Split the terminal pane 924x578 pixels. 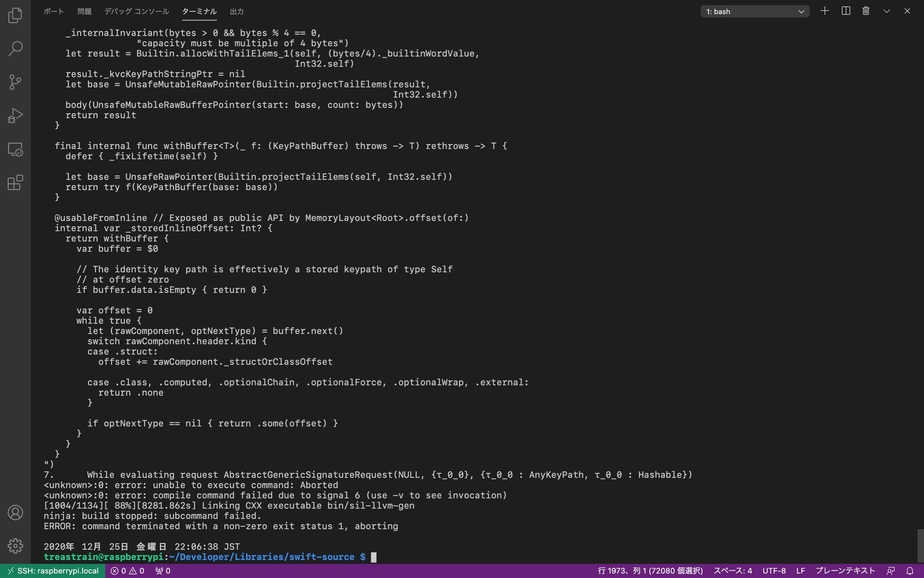click(846, 11)
